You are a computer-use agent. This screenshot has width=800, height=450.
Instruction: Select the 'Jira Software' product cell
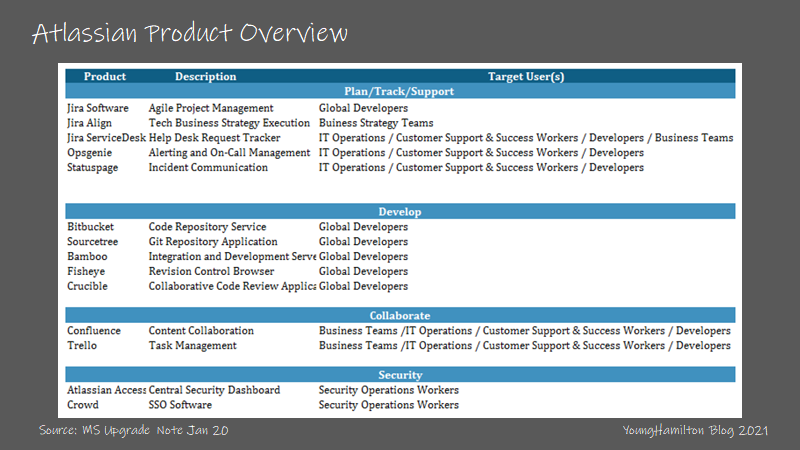point(98,108)
